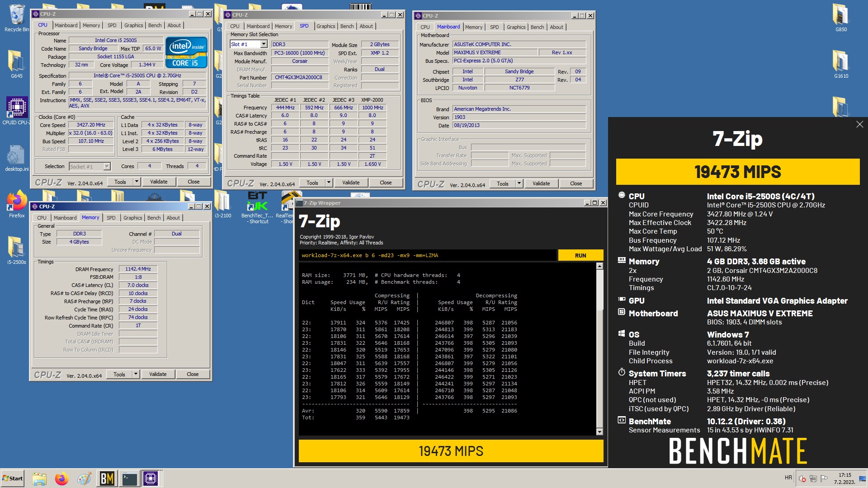Screen dimensions: 868x488
Task: Launch BenchTec shortcut on desktop
Action: point(257,207)
